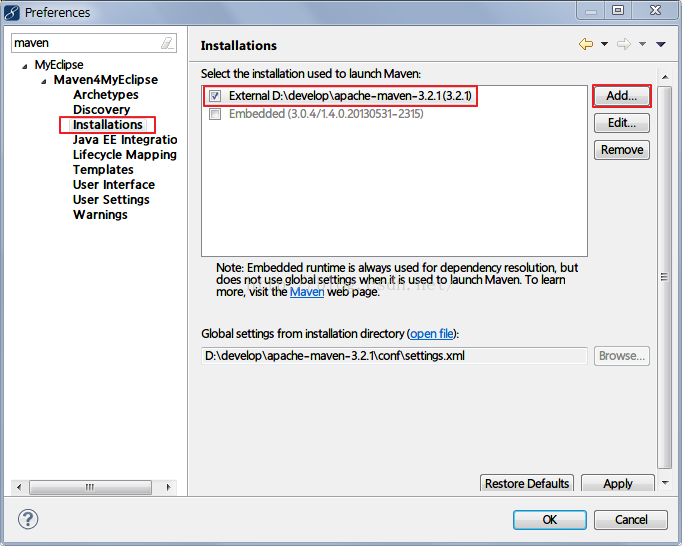
Task: Click the maven filter text field
Action: [94, 43]
